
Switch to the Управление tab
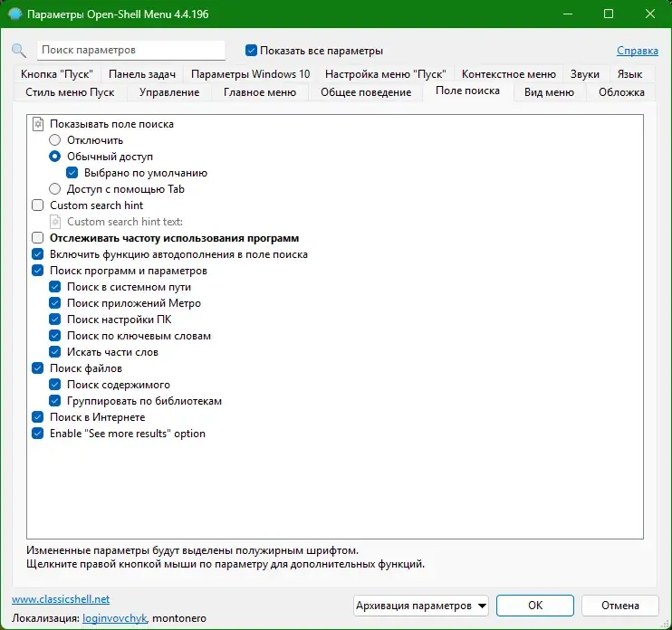[x=168, y=92]
